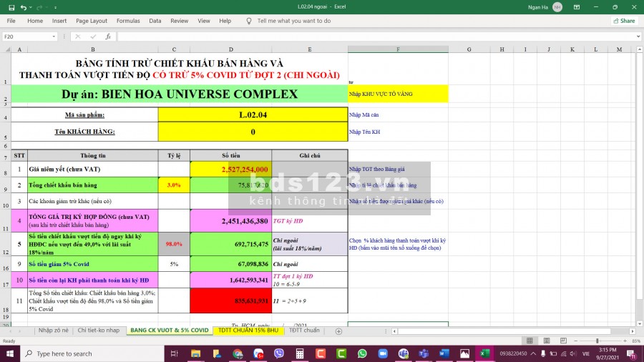
Task: Open the File menu
Action: (11, 21)
